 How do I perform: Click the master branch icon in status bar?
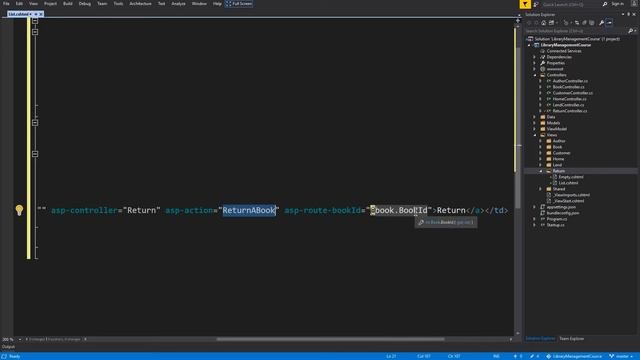point(611,356)
